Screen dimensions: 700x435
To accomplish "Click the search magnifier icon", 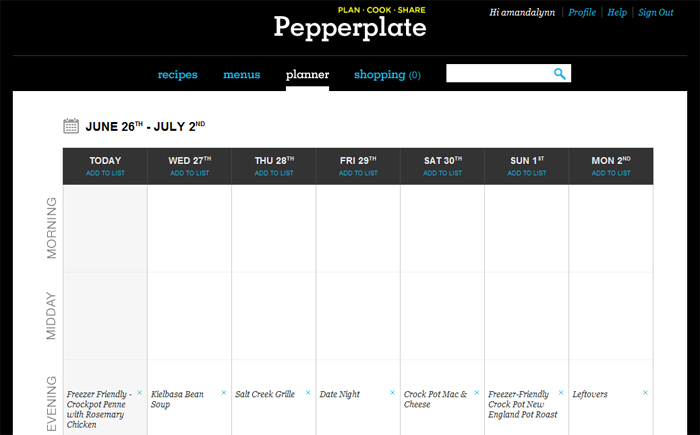I will (560, 74).
